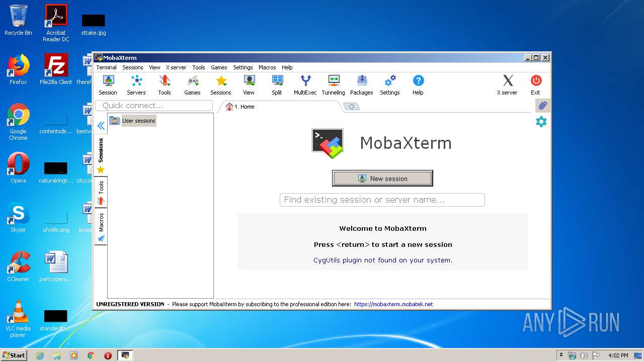Open the Macros menu

267,67
